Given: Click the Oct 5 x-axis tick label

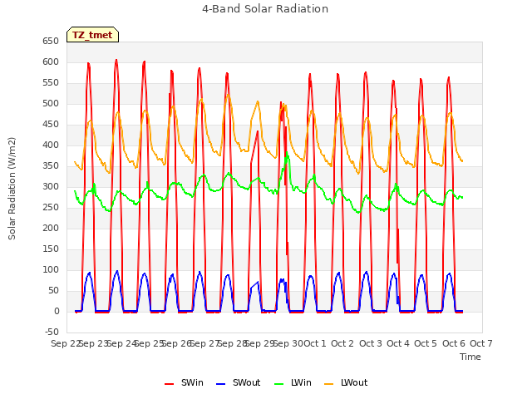Looking at the screenshot, I should (x=426, y=343).
